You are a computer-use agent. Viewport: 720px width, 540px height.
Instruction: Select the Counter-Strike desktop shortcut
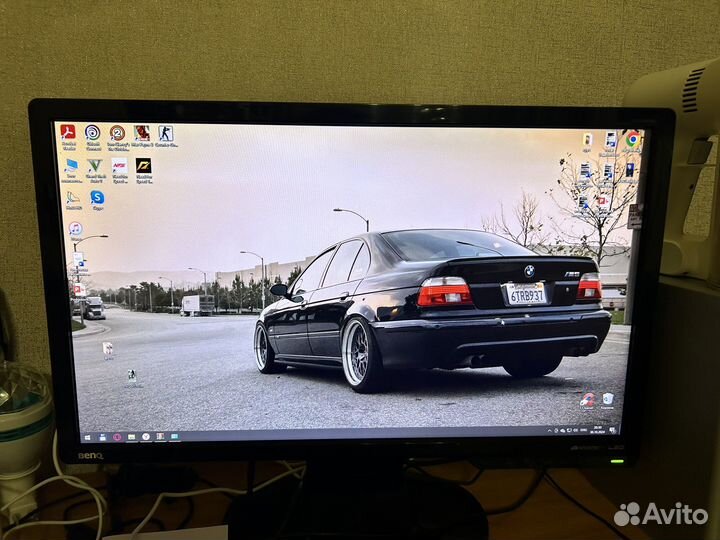tap(166, 133)
